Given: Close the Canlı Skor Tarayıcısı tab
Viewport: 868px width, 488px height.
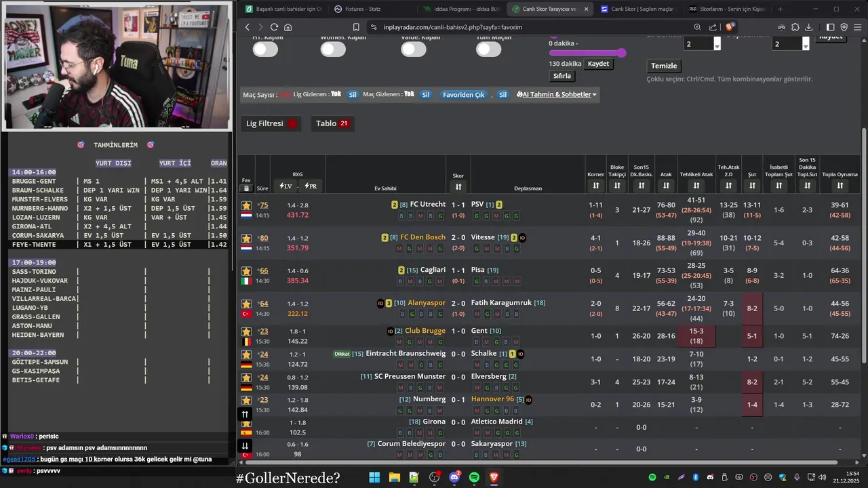Looking at the screenshot, I should (586, 9).
